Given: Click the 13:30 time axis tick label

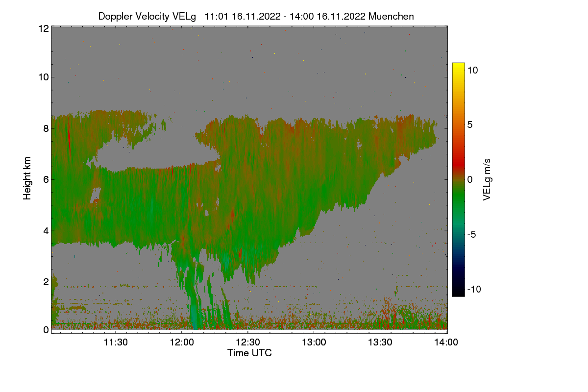Looking at the screenshot, I should pos(380,343).
